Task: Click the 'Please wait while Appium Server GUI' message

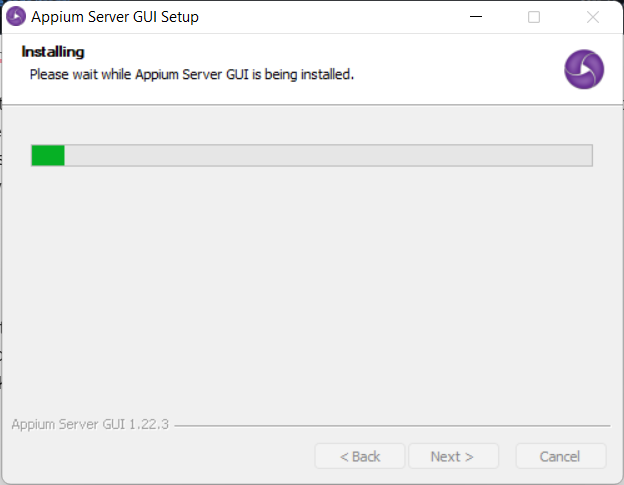Action: coord(192,74)
